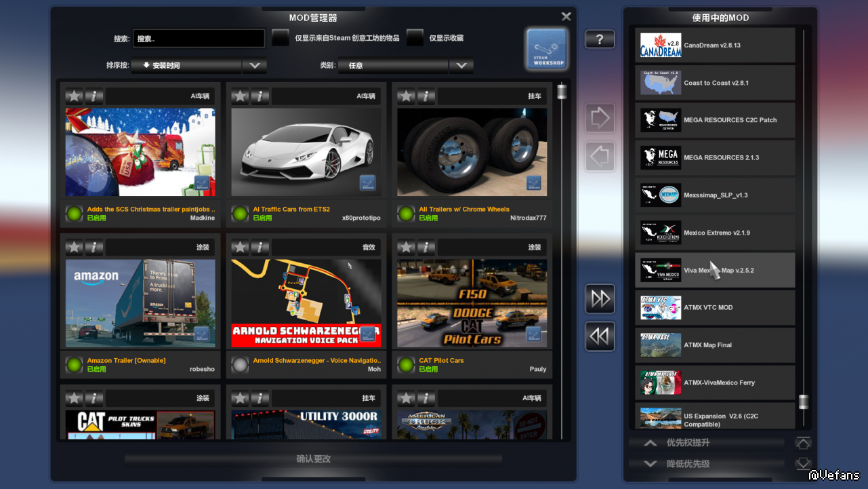The height and width of the screenshot is (489, 868).
Task: Select Mexico Extremo v2.1.9 entry
Action: [715, 233]
